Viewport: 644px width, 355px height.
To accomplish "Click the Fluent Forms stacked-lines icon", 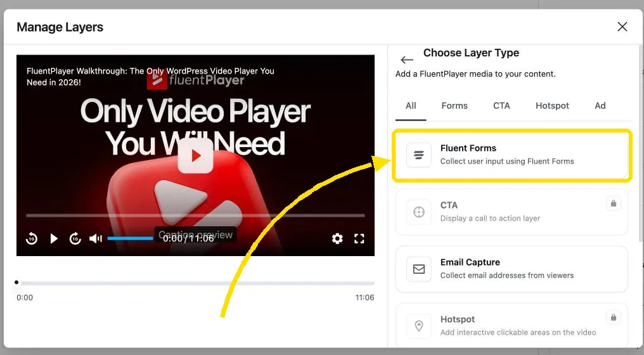I will (x=418, y=155).
